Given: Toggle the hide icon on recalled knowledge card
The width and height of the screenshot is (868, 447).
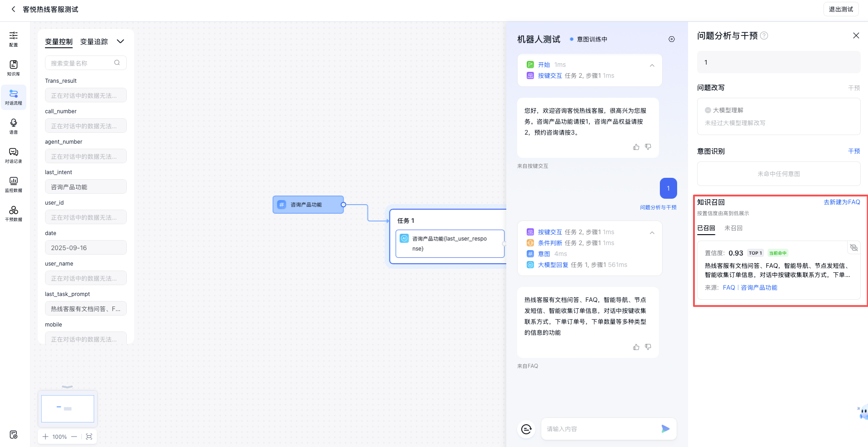Looking at the screenshot, I should [x=854, y=247].
